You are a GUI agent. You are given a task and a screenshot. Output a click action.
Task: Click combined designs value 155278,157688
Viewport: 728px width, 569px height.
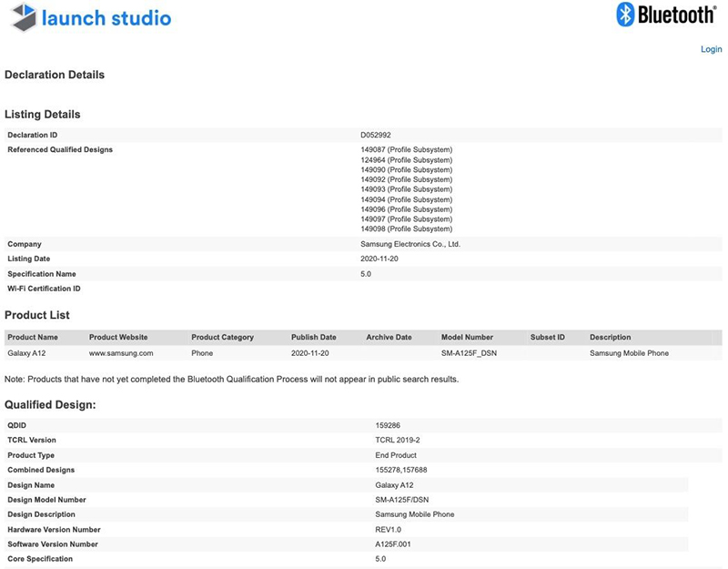(x=401, y=470)
